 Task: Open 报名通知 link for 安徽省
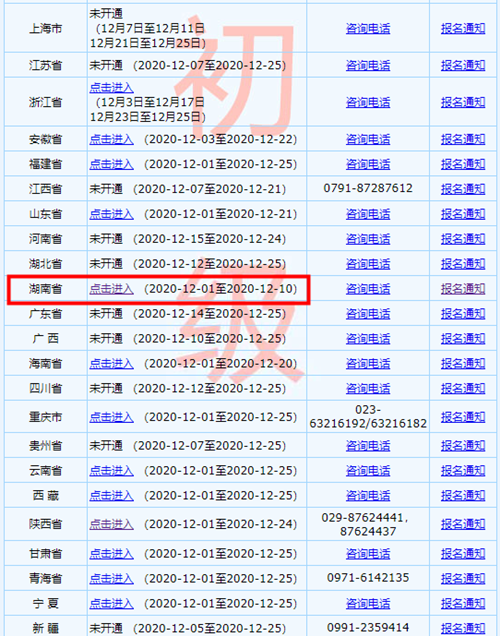463,140
